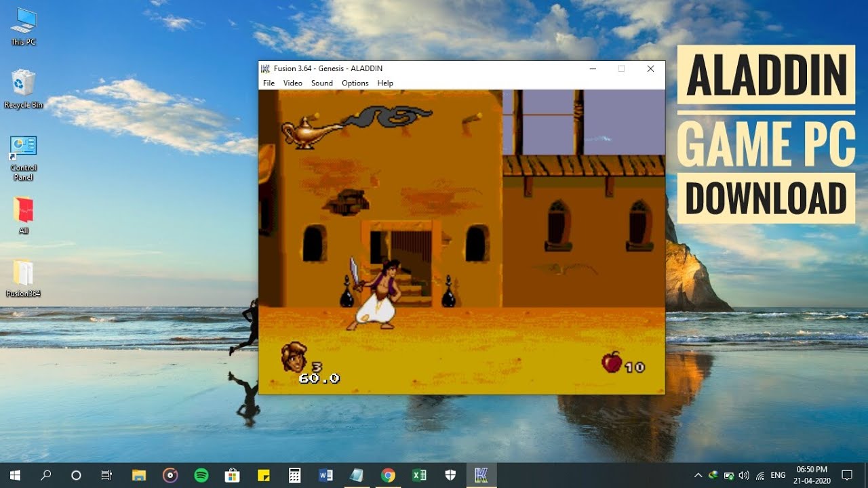Click the green security tray icon
This screenshot has height=488, width=868.
(713, 475)
